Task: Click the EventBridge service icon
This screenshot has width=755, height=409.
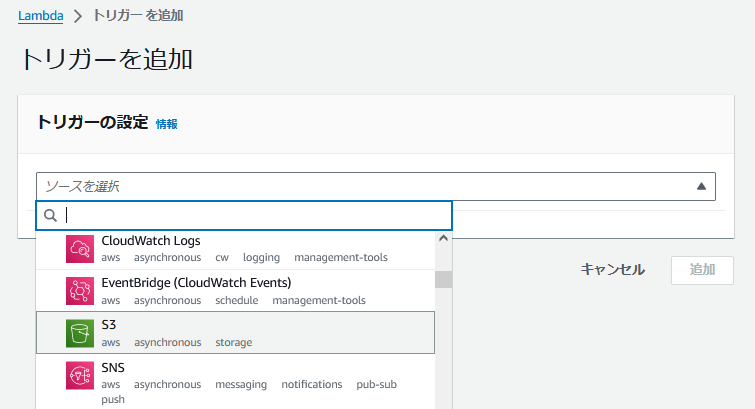Action: coord(80,291)
